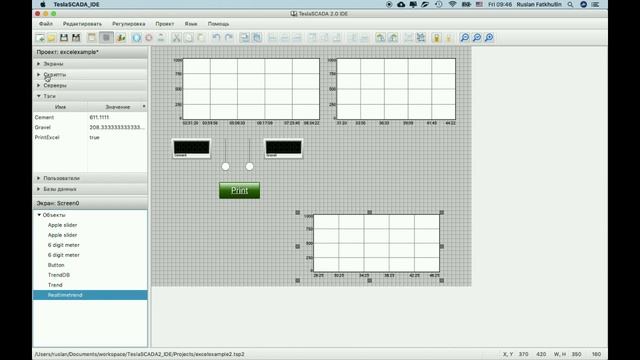Click the red circle toolbar icon
Viewport: 640px width, 360px height.
pyautogui.click(x=149, y=38)
